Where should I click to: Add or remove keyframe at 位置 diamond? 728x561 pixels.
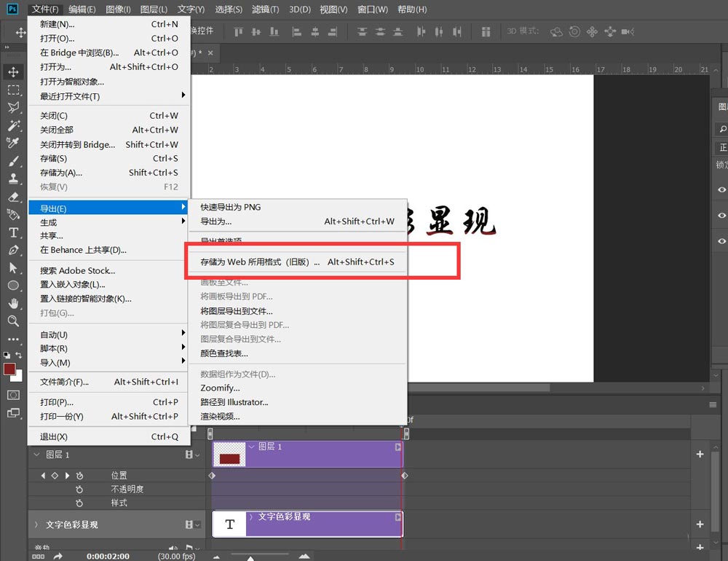coord(55,476)
